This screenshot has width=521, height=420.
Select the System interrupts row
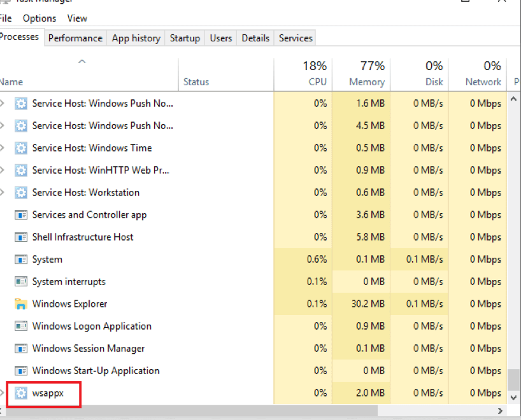(253, 282)
